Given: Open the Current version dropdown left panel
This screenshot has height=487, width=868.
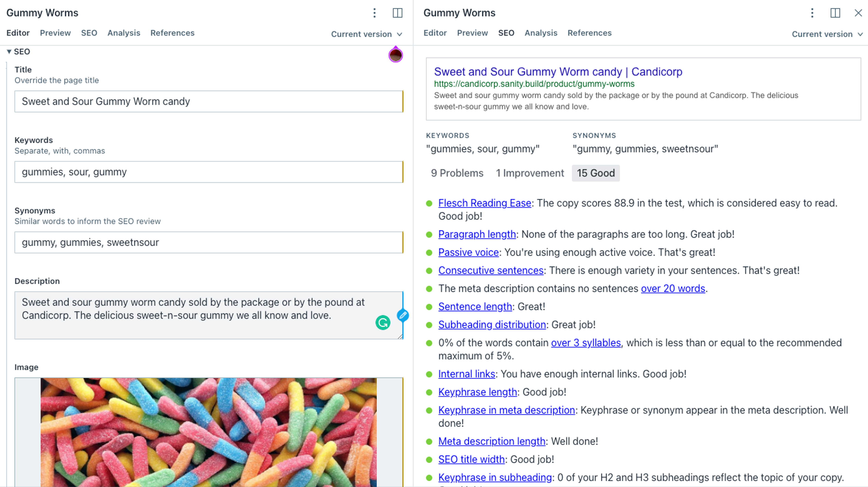Looking at the screenshot, I should tap(366, 34).
